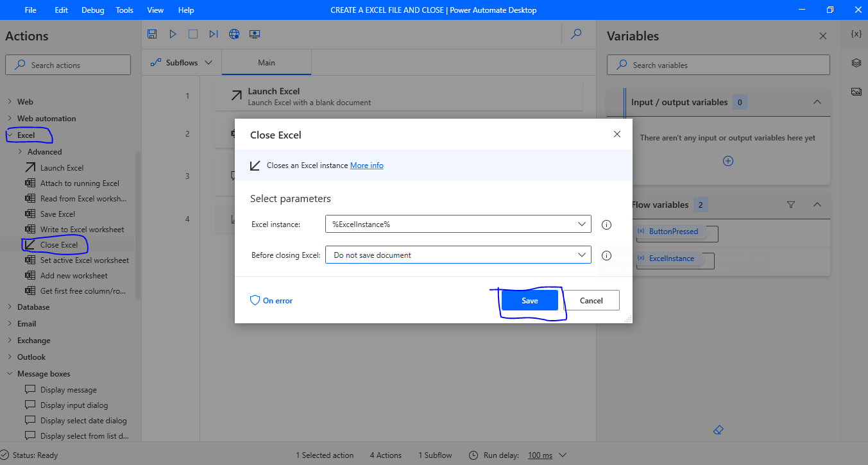Open the Variables pane {x} icon
Image resolution: width=868 pixels, height=465 pixels.
(x=856, y=33)
